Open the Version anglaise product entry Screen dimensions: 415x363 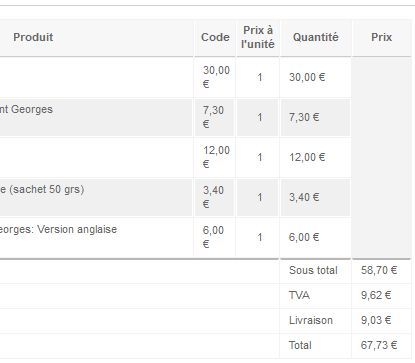point(58,229)
